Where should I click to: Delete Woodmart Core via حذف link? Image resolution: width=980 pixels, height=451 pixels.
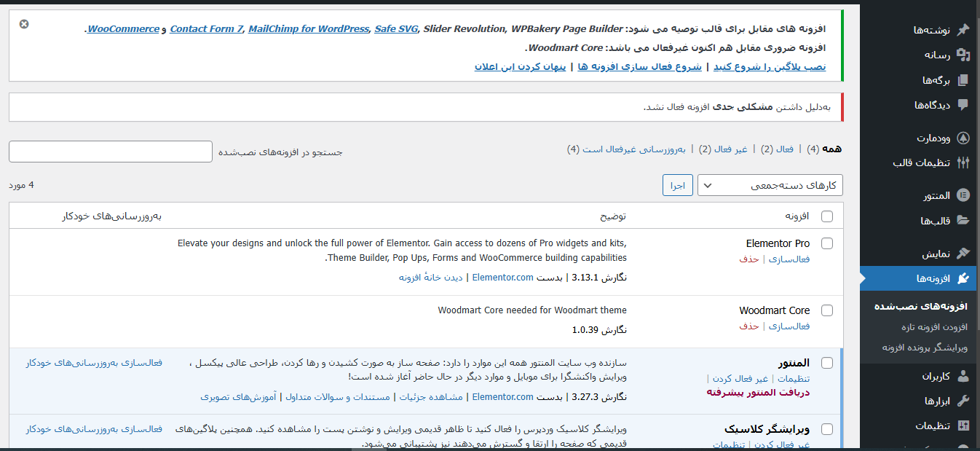coord(749,326)
